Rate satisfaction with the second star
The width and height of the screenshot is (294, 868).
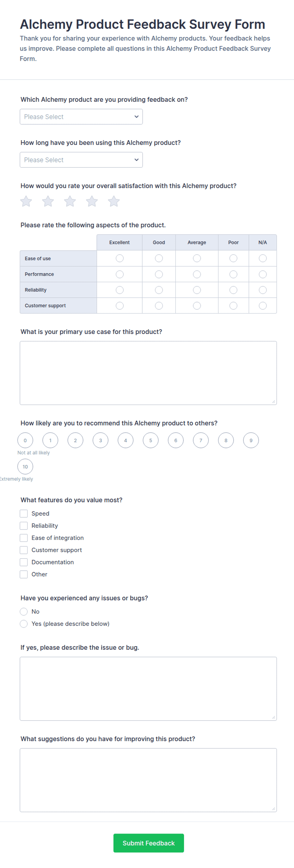(x=48, y=201)
